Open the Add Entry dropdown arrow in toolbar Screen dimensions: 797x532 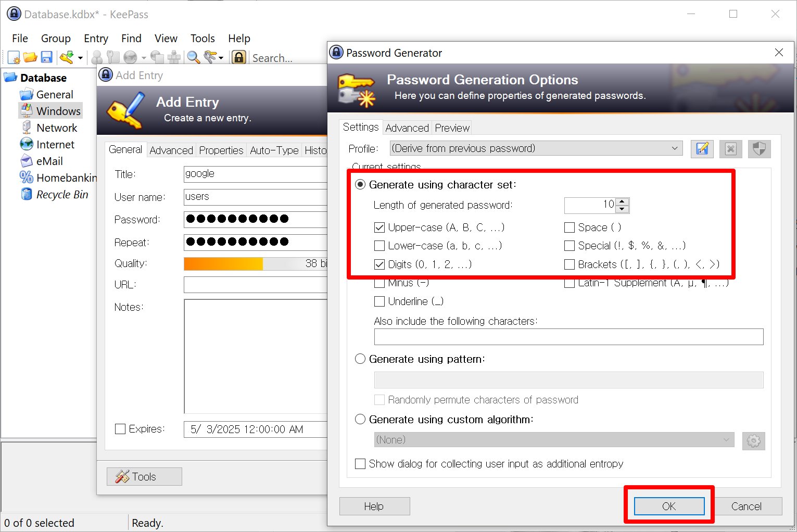click(x=80, y=58)
